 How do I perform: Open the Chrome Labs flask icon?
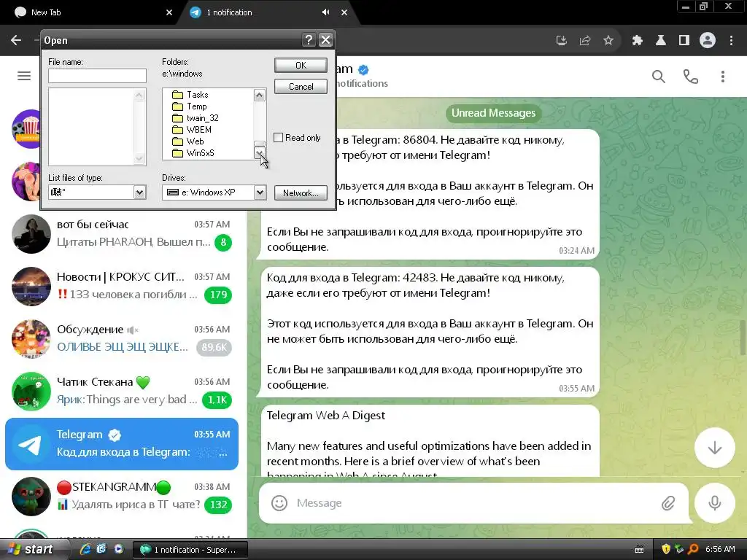(660, 41)
